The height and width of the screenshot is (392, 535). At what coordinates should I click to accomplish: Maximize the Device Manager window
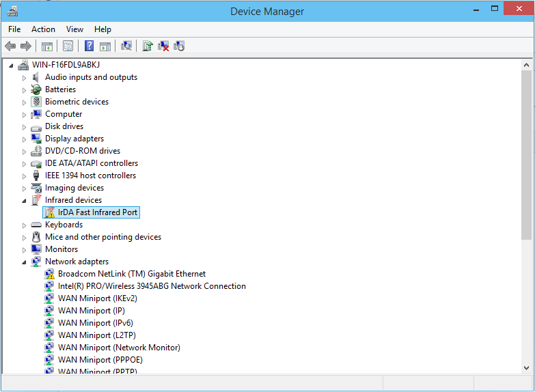(x=495, y=8)
